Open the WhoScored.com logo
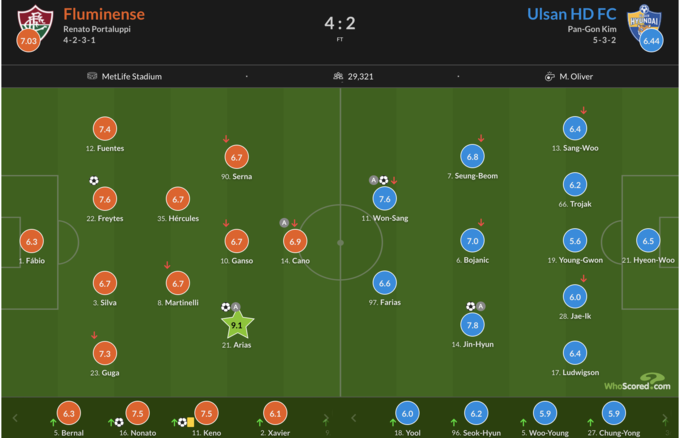Image resolution: width=680 pixels, height=438 pixels. click(x=636, y=385)
